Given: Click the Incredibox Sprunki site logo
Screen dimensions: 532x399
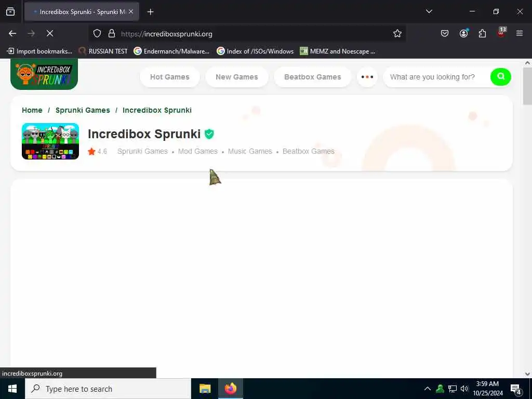Looking at the screenshot, I should (x=44, y=74).
